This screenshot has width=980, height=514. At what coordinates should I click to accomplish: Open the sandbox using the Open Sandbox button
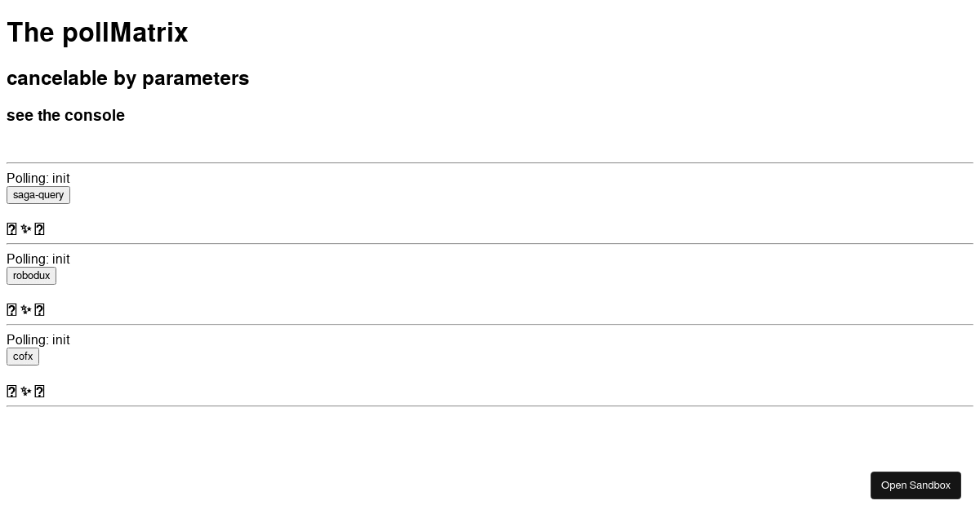[915, 485]
